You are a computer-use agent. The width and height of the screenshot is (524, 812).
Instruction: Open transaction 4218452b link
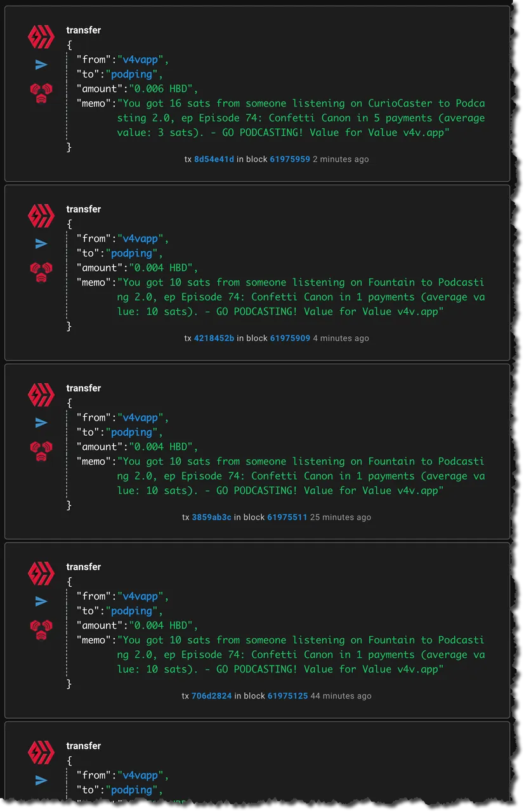[x=214, y=338]
